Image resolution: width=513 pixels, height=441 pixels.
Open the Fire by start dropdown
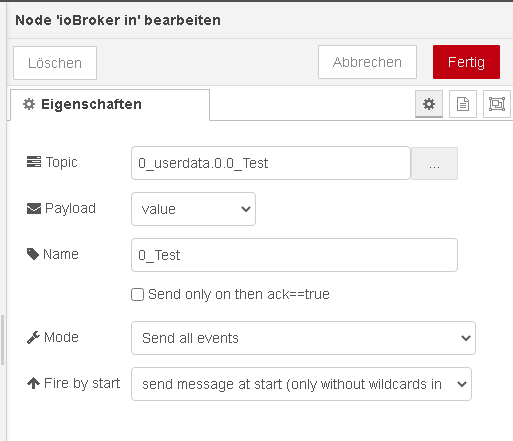point(301,384)
